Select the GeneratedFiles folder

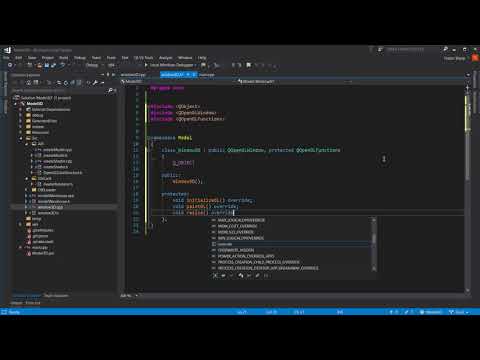point(45,121)
